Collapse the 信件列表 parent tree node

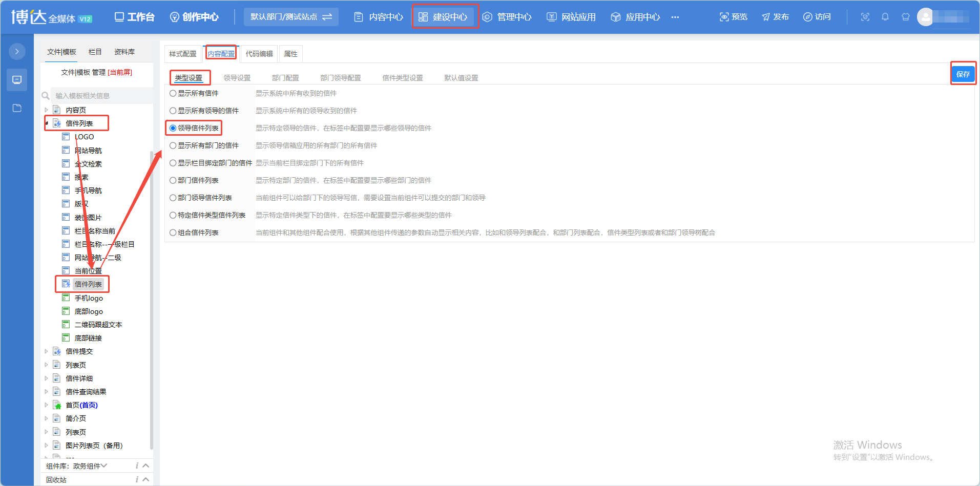point(47,123)
